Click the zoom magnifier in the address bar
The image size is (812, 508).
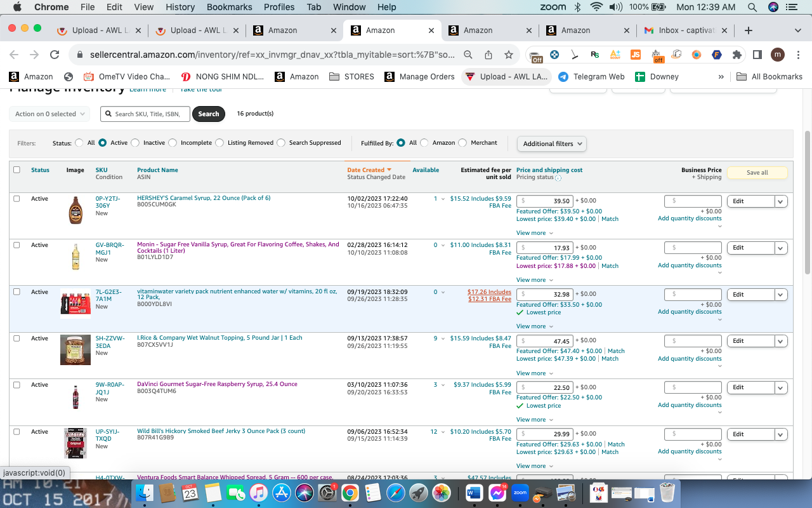click(x=468, y=55)
